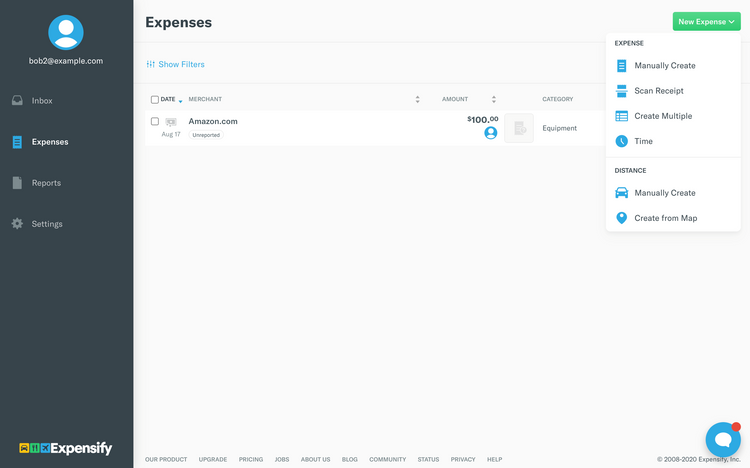750x468 pixels.
Task: Click the user avatar under $100.00 amount
Action: tap(491, 133)
